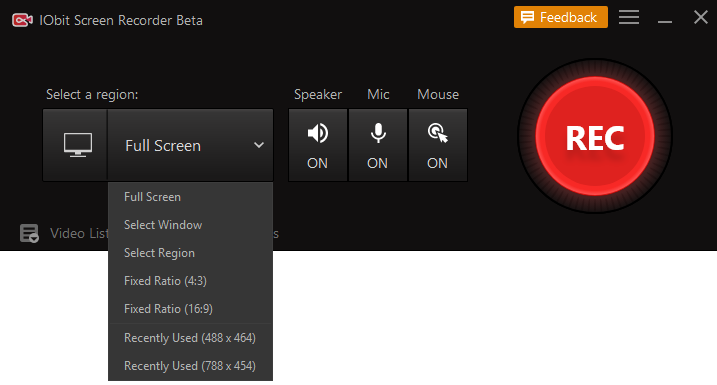Choose Select Window from the list
Screen dimensions: 717x385
(190, 225)
